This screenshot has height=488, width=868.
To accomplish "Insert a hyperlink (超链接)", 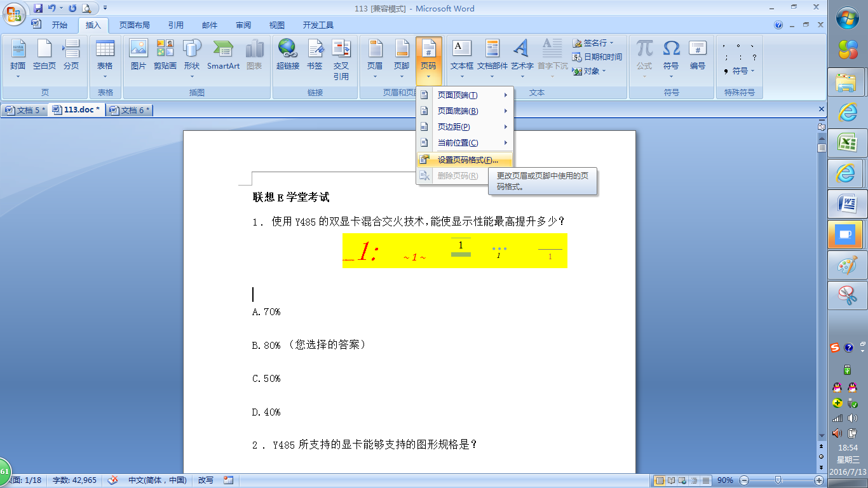I will pyautogui.click(x=287, y=54).
